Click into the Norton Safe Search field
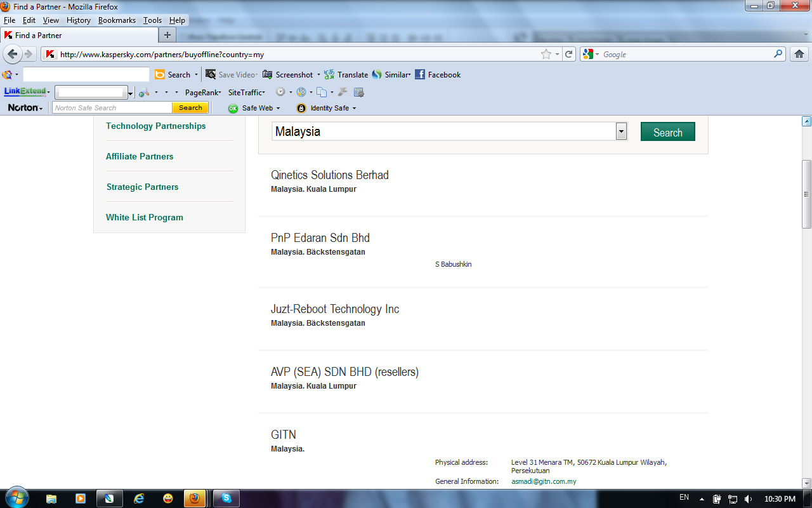Image resolution: width=812 pixels, height=508 pixels. (x=112, y=108)
